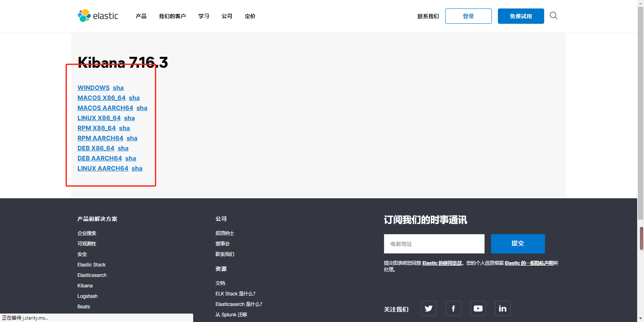Open 联系我们 footer link
The image size is (644, 322).
tap(225, 254)
